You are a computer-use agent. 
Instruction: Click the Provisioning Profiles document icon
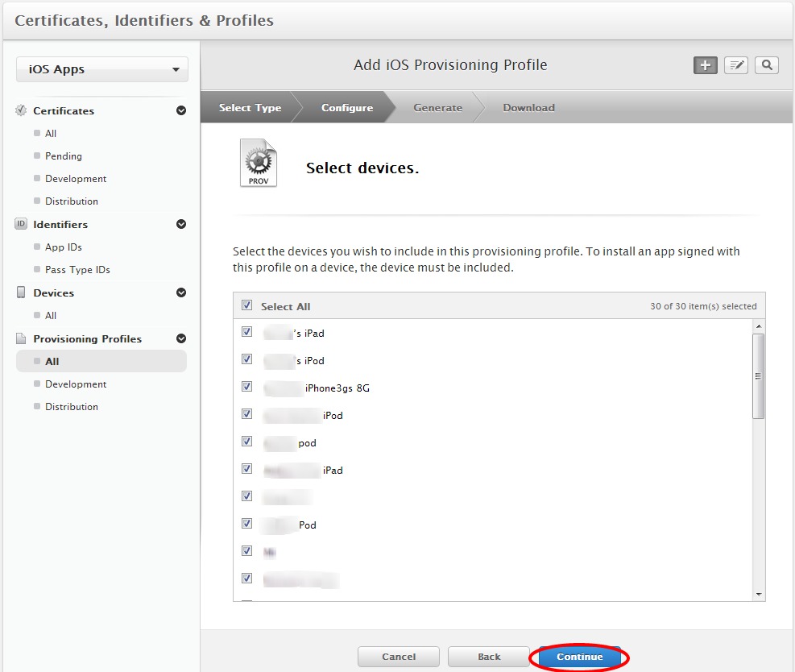(x=21, y=338)
